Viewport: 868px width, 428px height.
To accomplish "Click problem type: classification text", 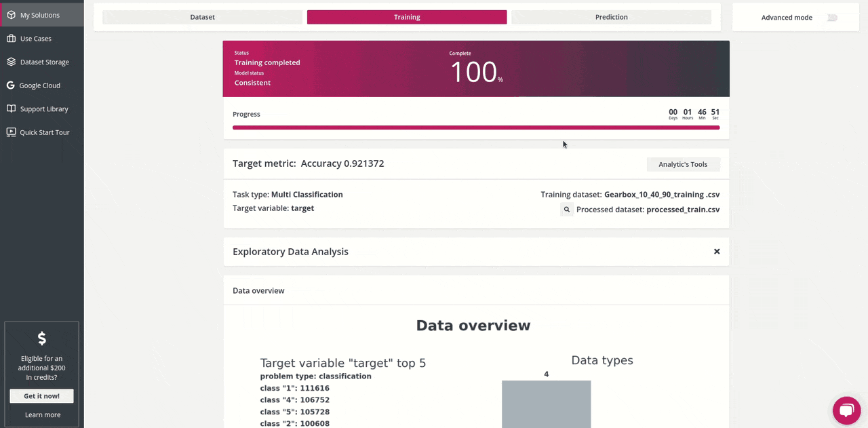I will click(x=316, y=376).
